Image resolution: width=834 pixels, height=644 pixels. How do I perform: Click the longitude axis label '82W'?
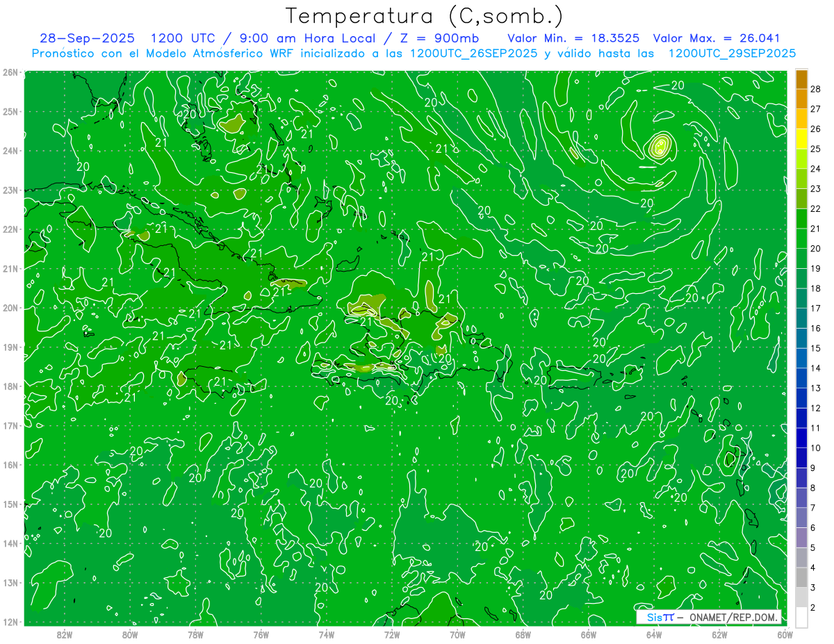pos(64,634)
